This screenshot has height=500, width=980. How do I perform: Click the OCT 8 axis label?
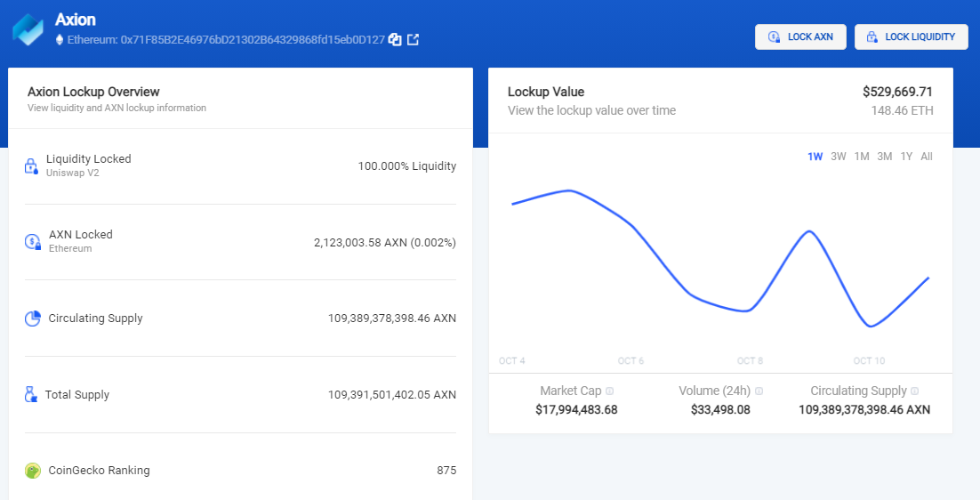(750, 360)
